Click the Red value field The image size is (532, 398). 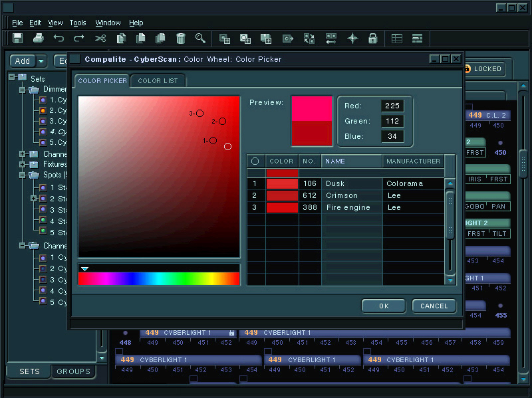pyautogui.click(x=392, y=106)
